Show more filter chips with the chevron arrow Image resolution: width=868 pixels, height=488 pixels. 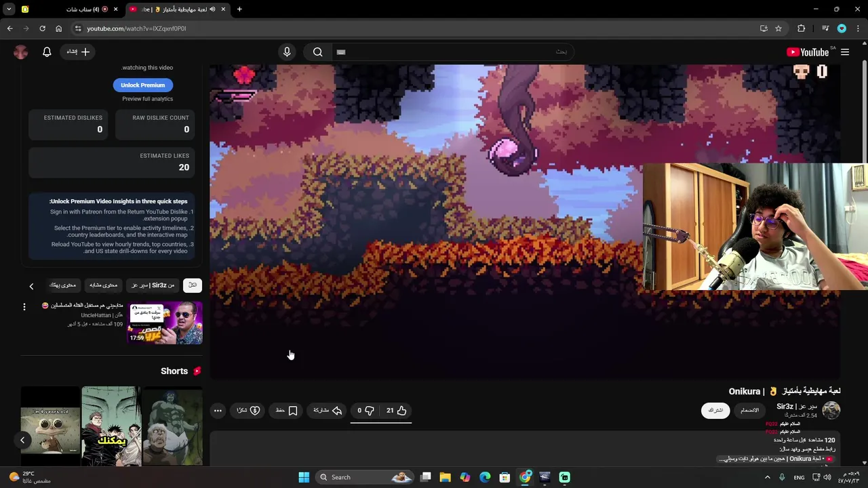(31, 286)
